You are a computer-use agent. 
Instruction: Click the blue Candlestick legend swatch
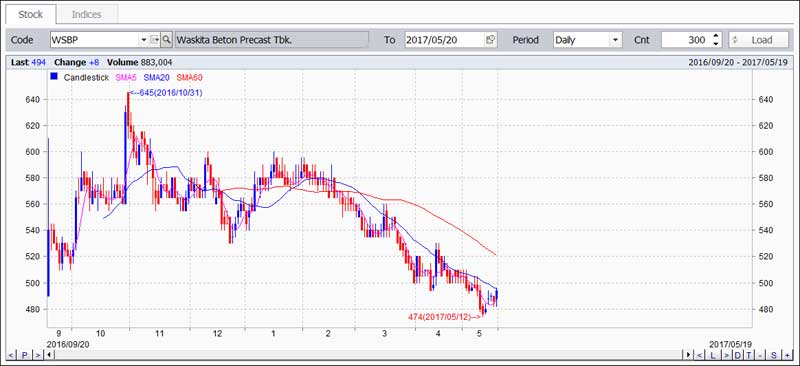[x=54, y=77]
